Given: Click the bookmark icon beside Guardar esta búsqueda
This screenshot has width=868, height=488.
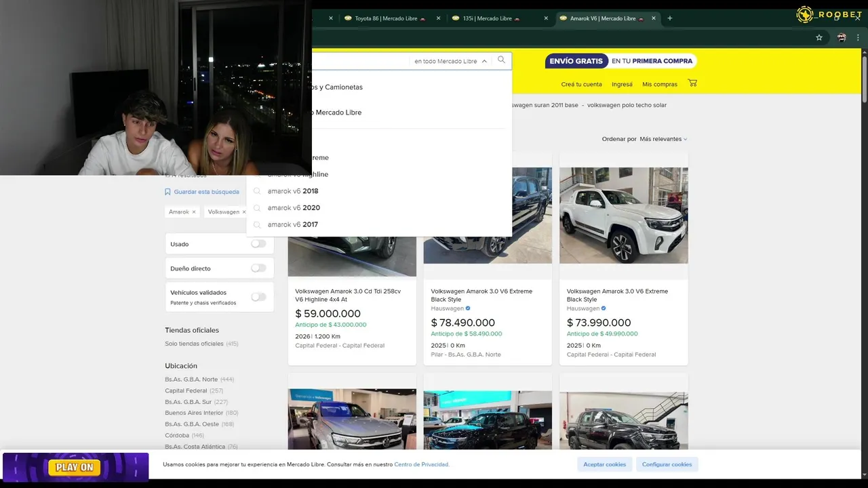Looking at the screenshot, I should click(167, 192).
